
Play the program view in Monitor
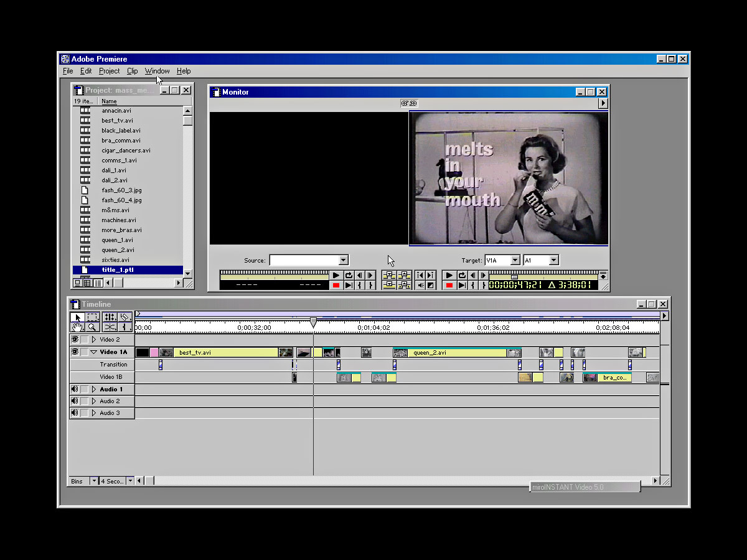(449, 276)
